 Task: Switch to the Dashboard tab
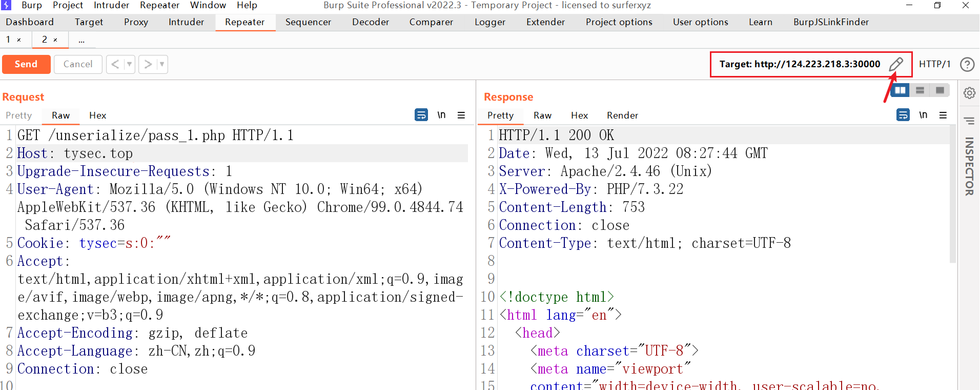point(30,22)
